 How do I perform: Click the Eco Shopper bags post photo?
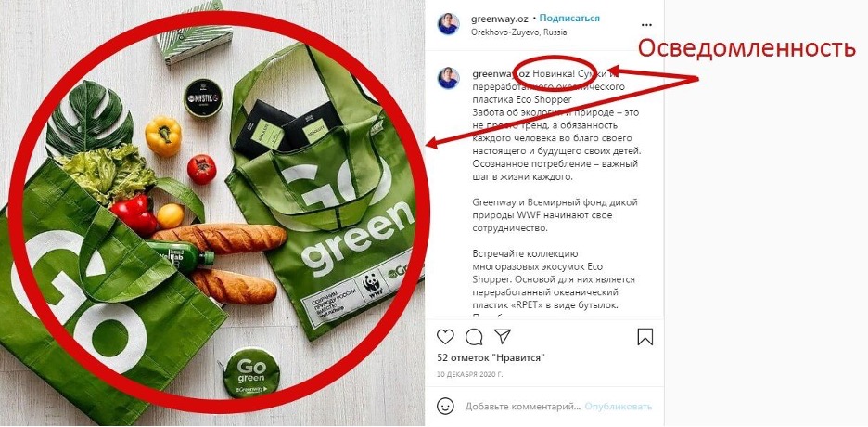(x=212, y=213)
